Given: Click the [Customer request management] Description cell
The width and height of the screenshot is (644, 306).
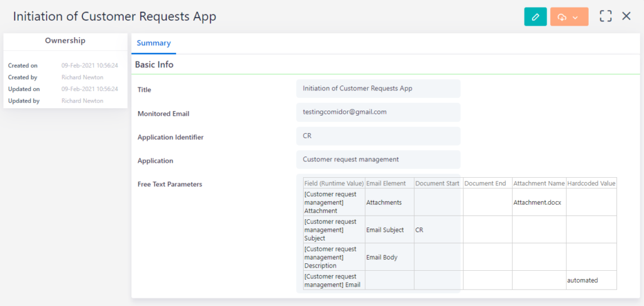Looking at the screenshot, I should (x=334, y=257).
